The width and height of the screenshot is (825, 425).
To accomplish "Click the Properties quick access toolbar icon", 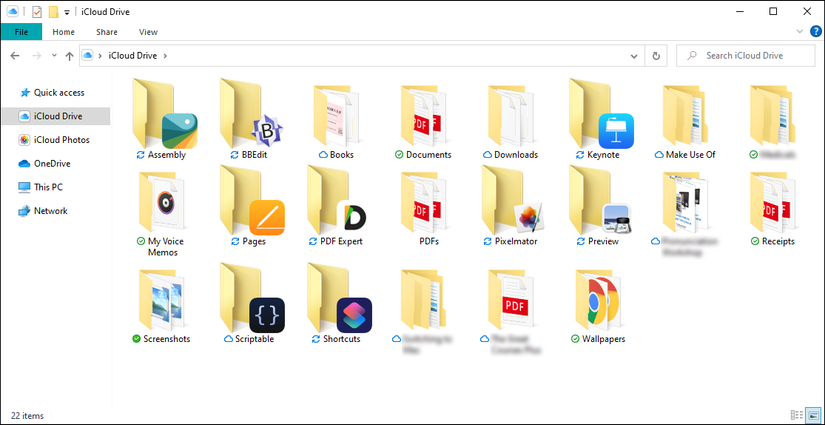I will (37, 12).
